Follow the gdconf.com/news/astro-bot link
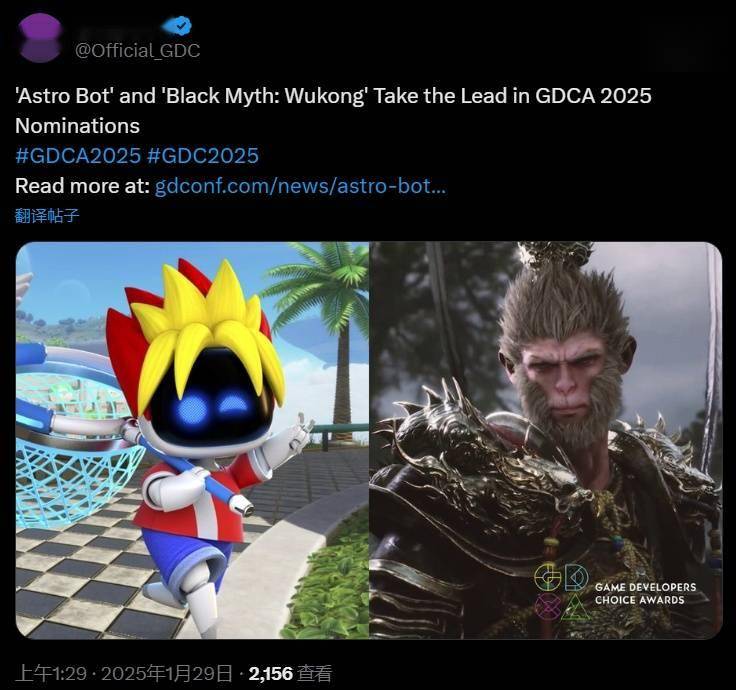 click(x=300, y=186)
